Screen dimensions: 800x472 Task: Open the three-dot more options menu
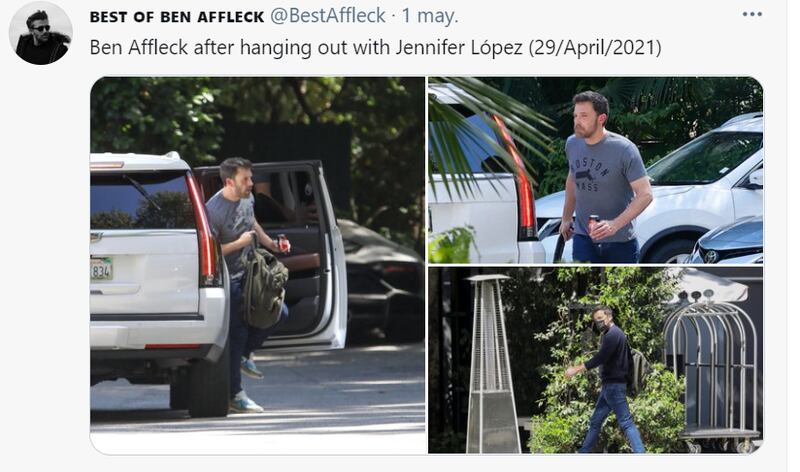752,14
